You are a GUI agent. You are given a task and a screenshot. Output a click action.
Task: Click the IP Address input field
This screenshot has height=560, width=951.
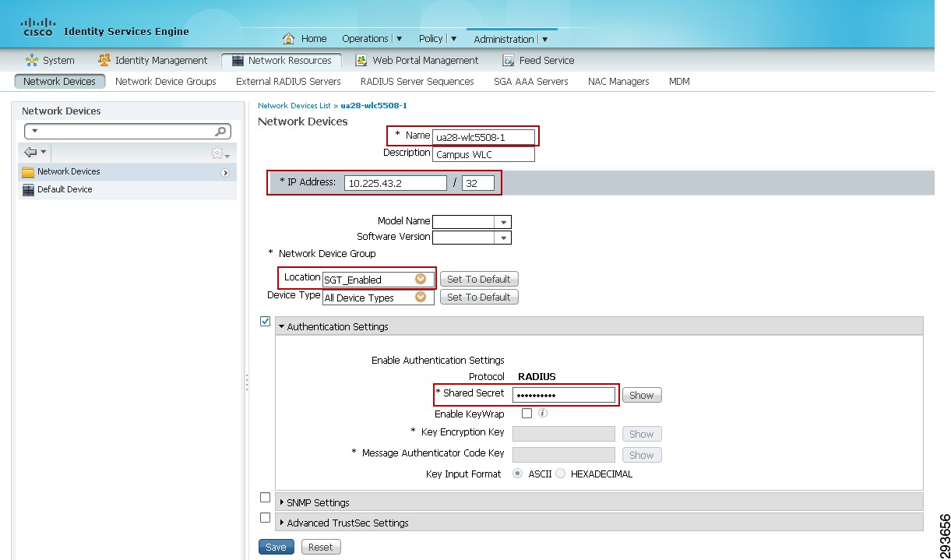(396, 183)
